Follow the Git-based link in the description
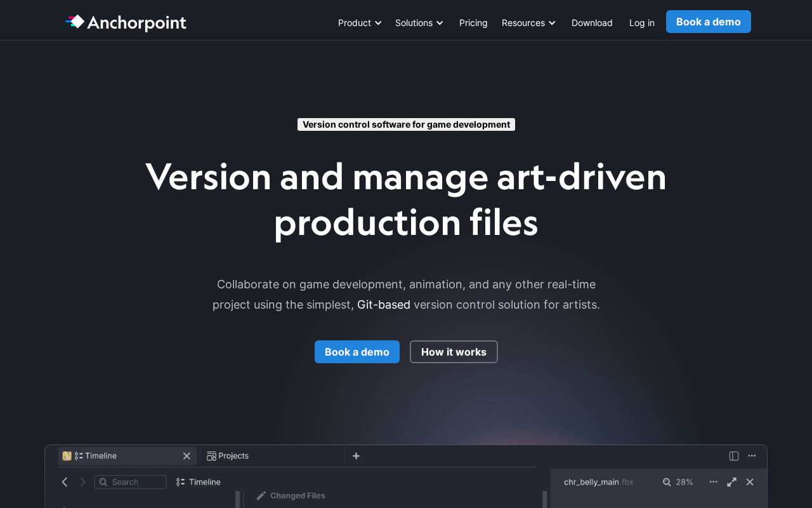 click(x=384, y=305)
